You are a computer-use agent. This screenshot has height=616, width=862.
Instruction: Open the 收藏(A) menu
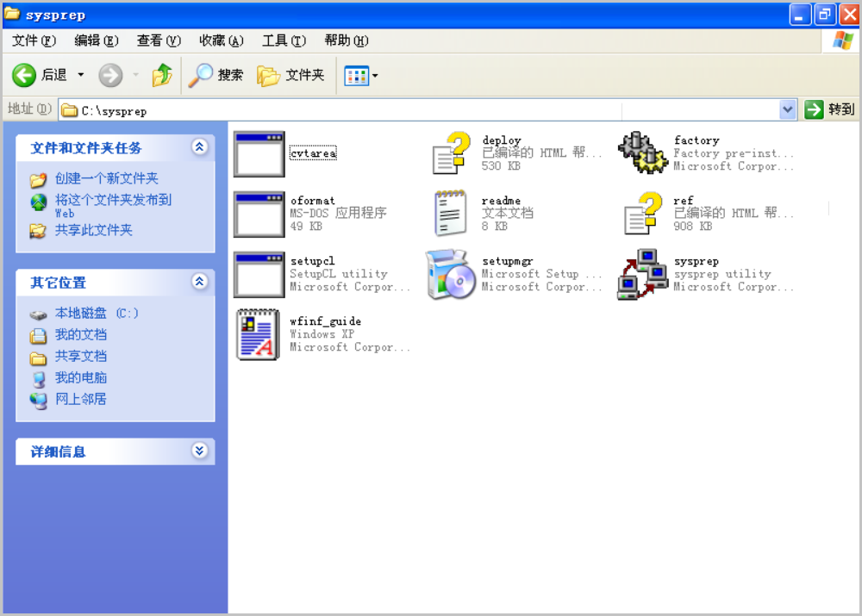tap(221, 40)
